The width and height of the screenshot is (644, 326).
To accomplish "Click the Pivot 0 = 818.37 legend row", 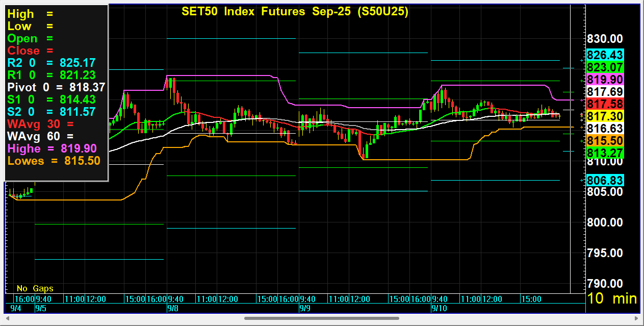I will tap(57, 87).
